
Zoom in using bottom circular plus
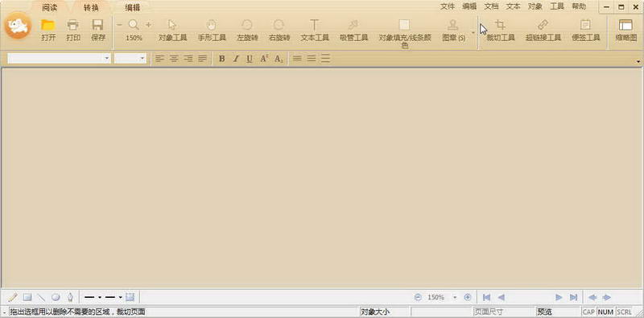(x=468, y=297)
